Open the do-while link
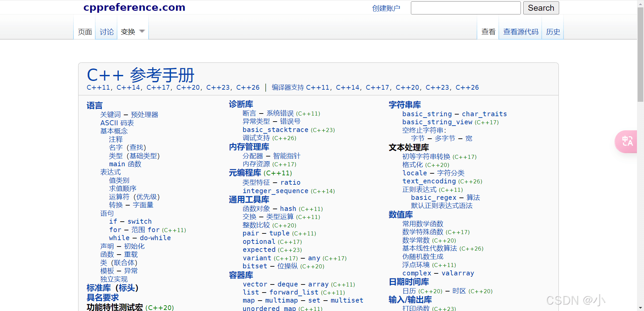The height and width of the screenshot is (311, 644). (x=155, y=238)
